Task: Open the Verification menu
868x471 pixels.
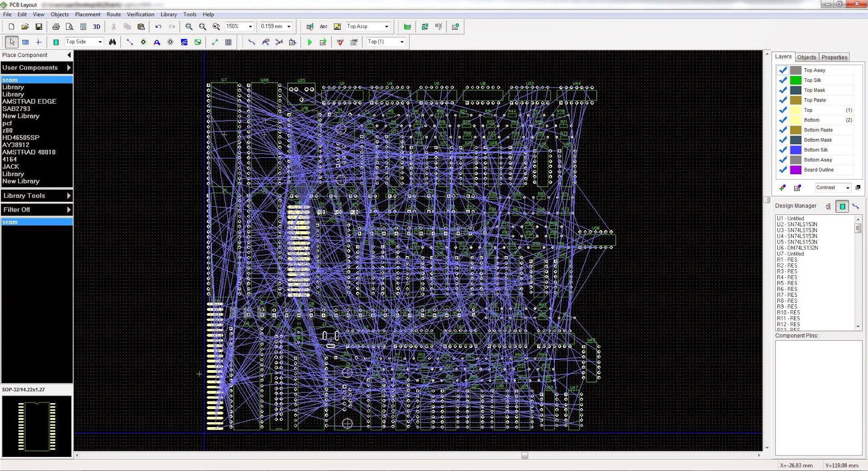Action: coord(141,14)
